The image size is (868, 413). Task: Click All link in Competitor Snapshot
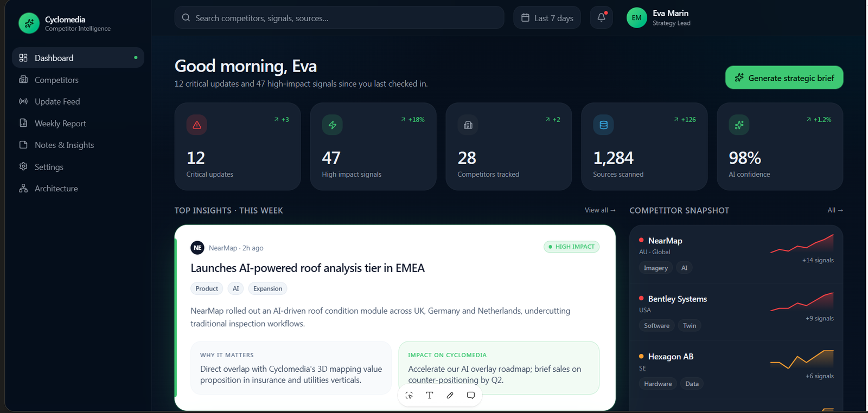[835, 210]
